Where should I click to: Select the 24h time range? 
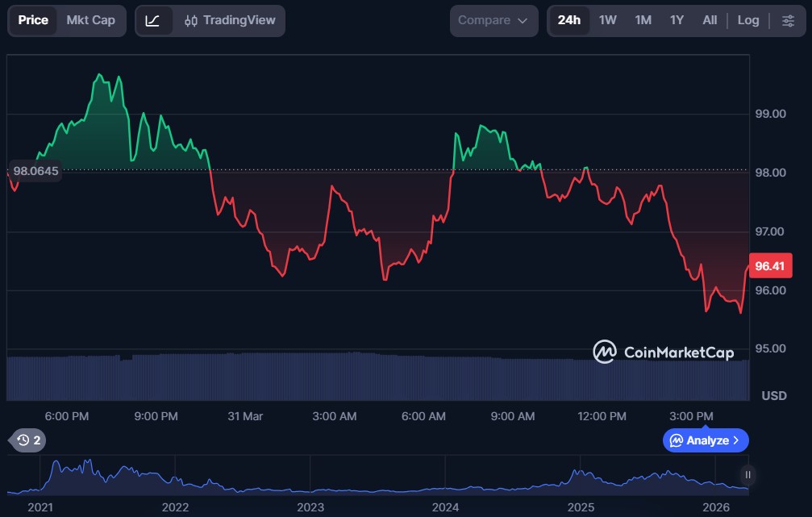(x=568, y=20)
